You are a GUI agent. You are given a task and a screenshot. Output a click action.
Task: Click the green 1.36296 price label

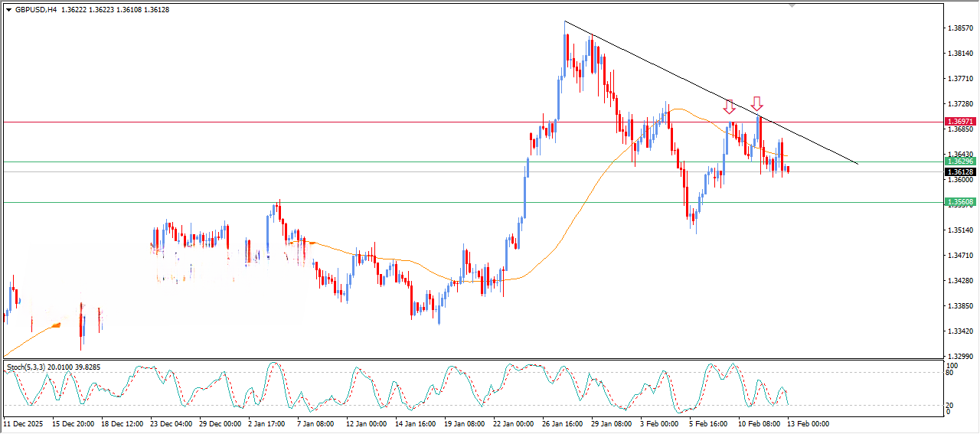[959, 162]
